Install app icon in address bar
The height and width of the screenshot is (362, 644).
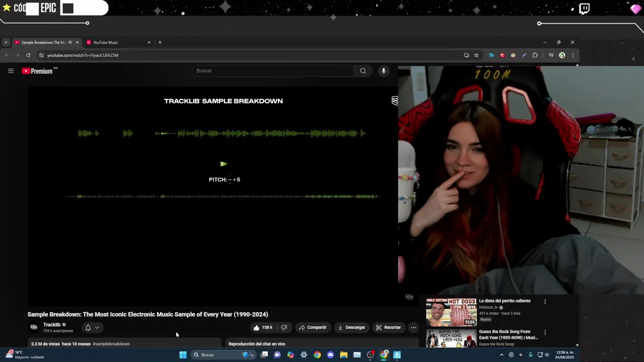click(x=466, y=55)
